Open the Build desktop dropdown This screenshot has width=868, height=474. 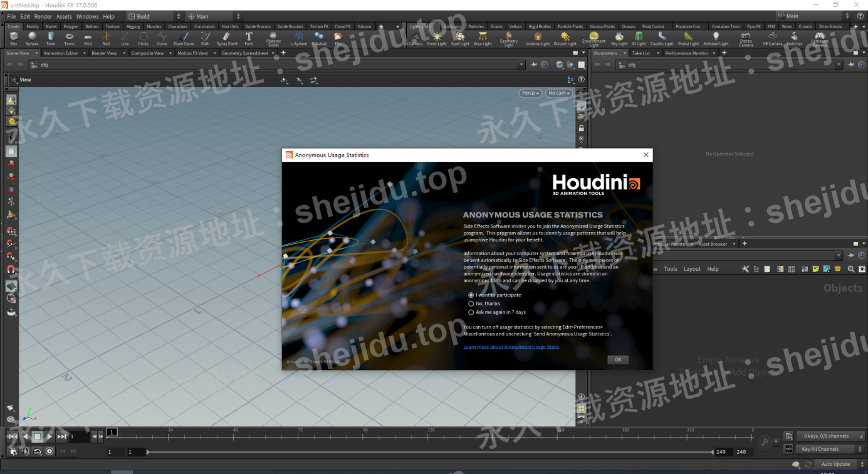[x=154, y=16]
